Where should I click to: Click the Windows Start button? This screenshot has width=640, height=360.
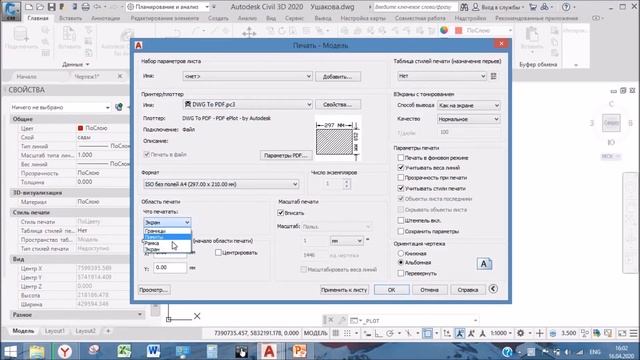point(10,351)
